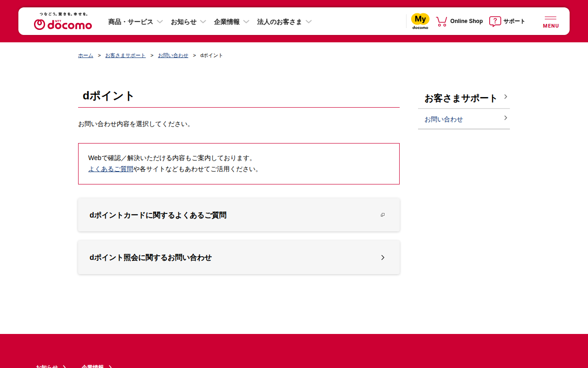Expand the 商品・サービス dropdown arrow

pyautogui.click(x=160, y=22)
